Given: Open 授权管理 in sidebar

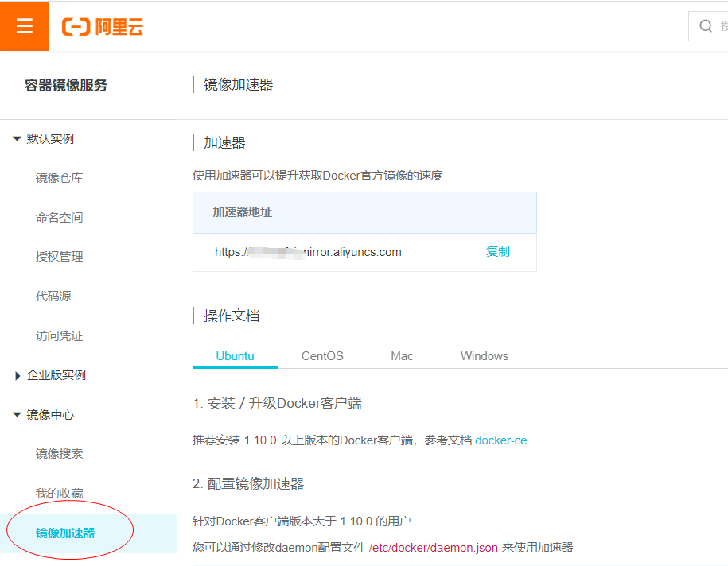Looking at the screenshot, I should 60,257.
